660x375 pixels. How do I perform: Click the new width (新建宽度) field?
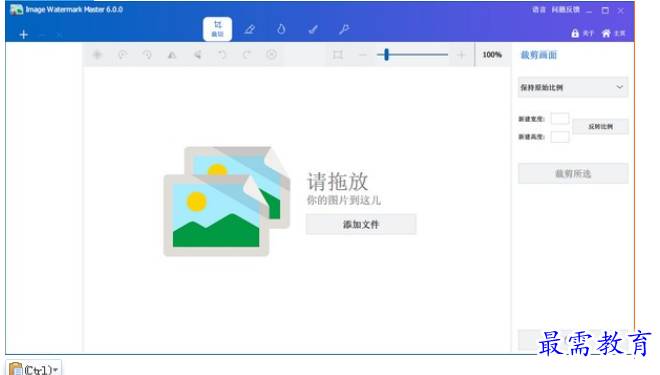560,119
